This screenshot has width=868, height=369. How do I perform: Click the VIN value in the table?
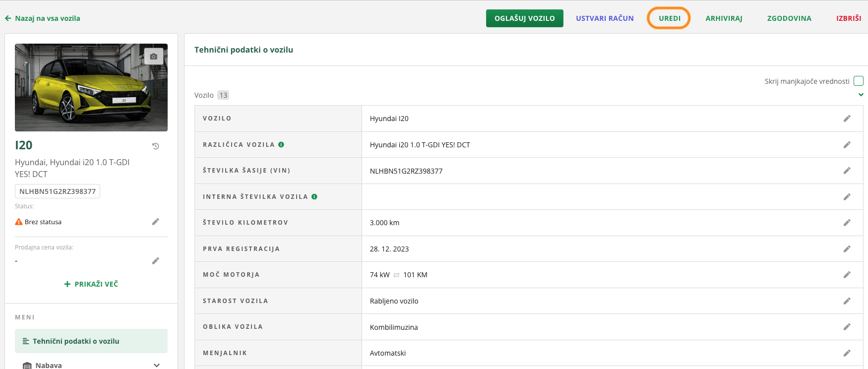pyautogui.click(x=406, y=171)
